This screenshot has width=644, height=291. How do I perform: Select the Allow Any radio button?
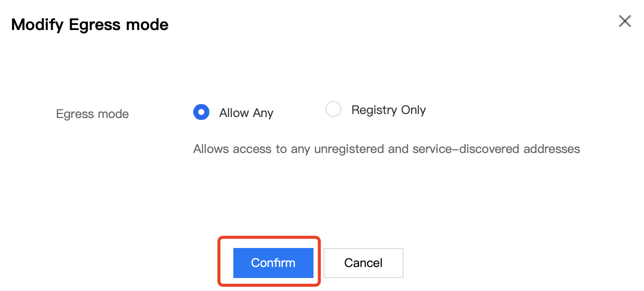coord(201,112)
